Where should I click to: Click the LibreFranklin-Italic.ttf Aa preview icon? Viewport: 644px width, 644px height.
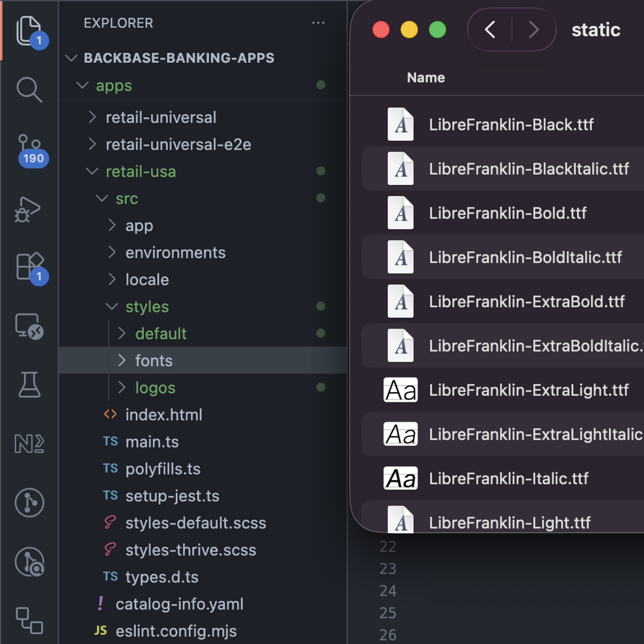400,478
